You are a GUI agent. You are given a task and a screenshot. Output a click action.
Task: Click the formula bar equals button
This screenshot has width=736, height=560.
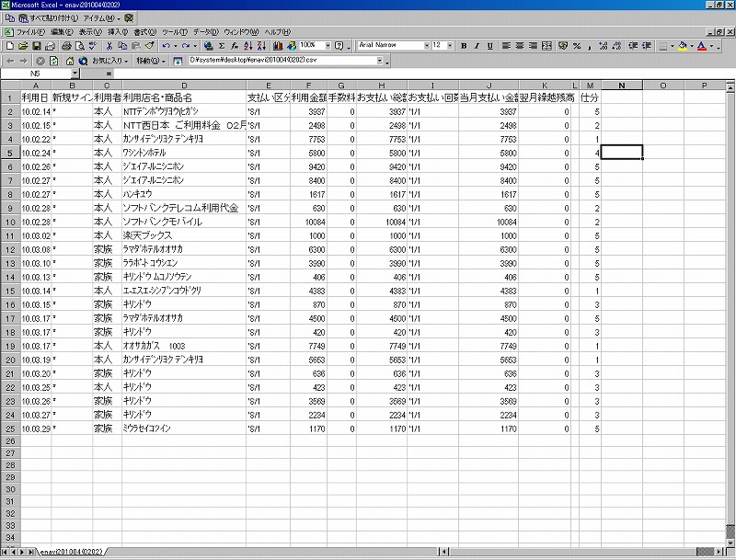tap(109, 74)
